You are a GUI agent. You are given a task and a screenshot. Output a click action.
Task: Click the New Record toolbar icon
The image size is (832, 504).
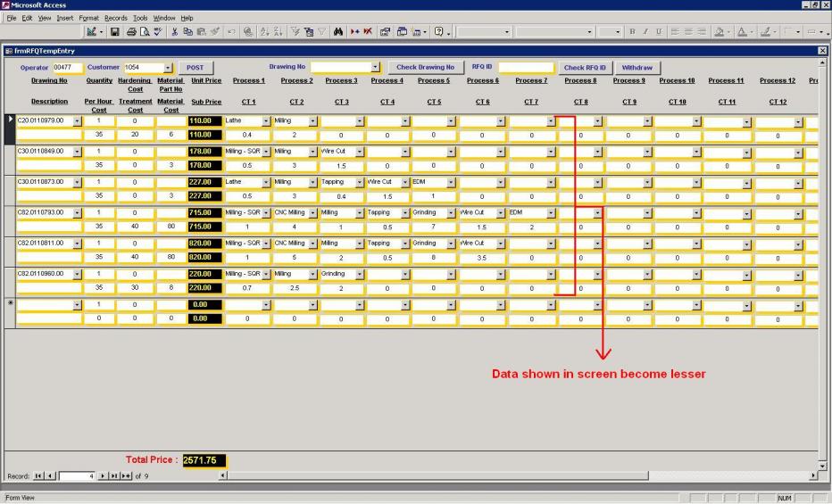point(355,32)
